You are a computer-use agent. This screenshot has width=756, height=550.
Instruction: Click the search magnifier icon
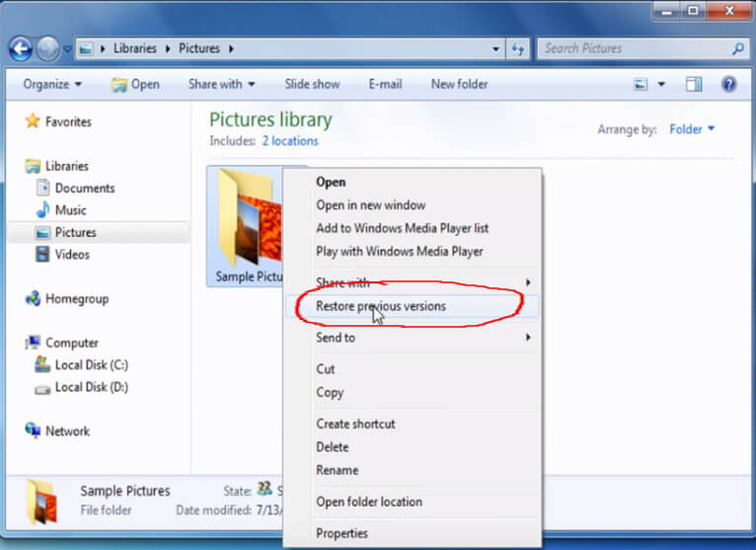[x=737, y=48]
